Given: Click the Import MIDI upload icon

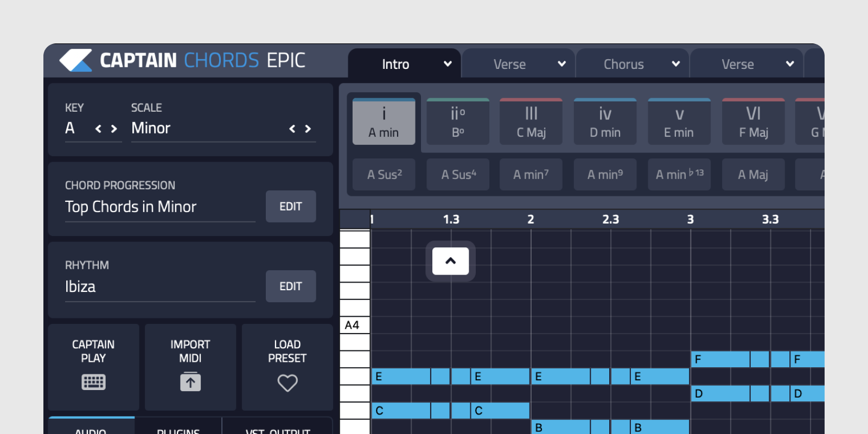Looking at the screenshot, I should click(190, 382).
